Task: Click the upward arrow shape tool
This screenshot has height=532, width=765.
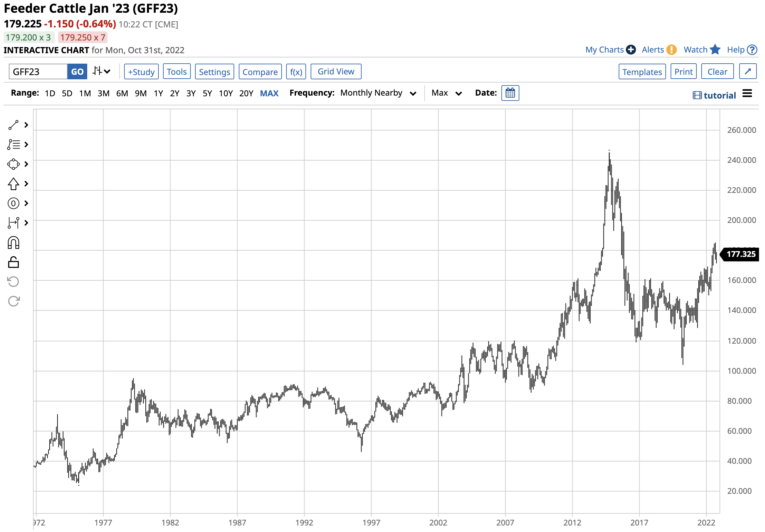Action: (x=13, y=184)
